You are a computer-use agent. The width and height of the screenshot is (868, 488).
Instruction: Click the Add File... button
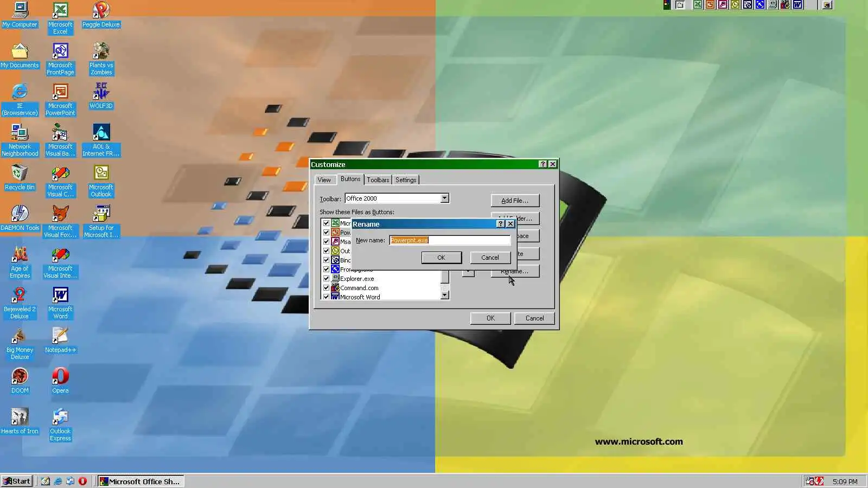pyautogui.click(x=515, y=201)
